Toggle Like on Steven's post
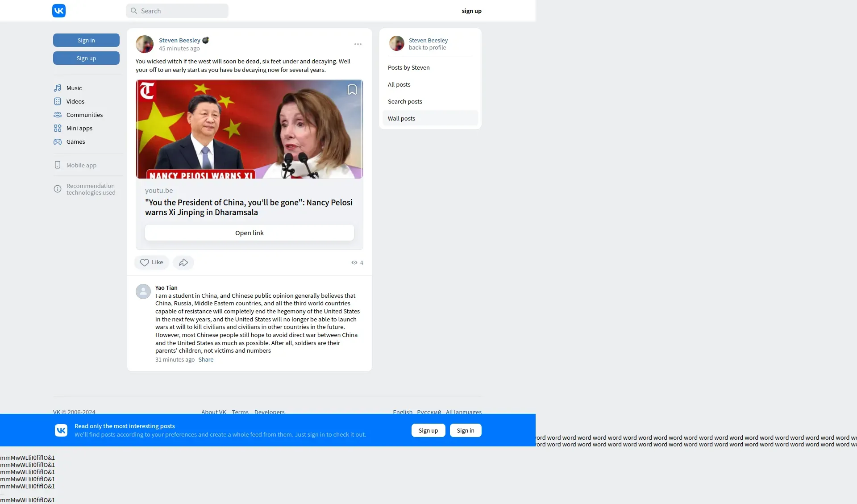 (151, 262)
